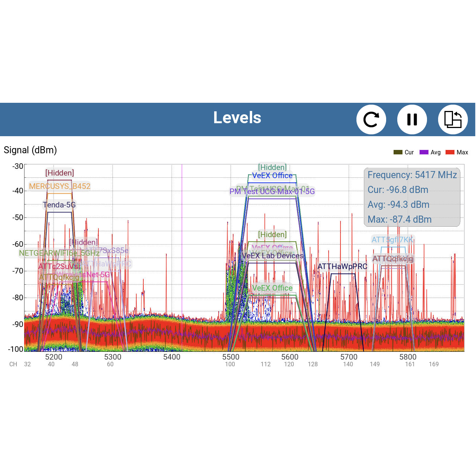Click the VeEX Lab Devices label

[x=273, y=256]
